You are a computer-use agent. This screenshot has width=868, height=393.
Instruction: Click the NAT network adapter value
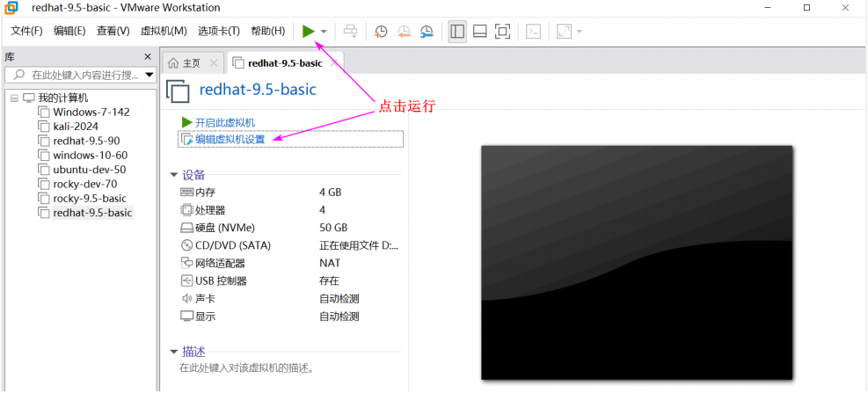tap(330, 263)
